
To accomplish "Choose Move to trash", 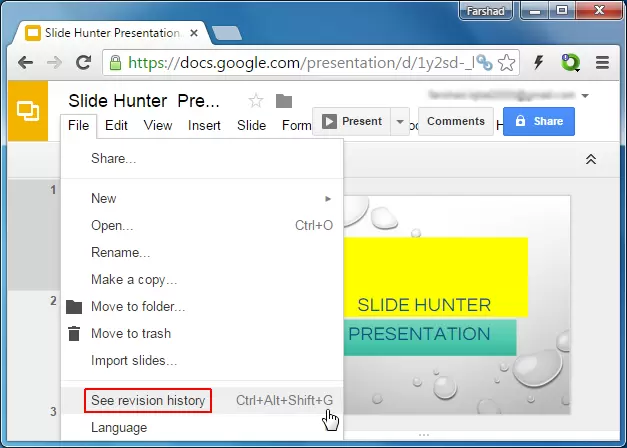I will point(202,333).
